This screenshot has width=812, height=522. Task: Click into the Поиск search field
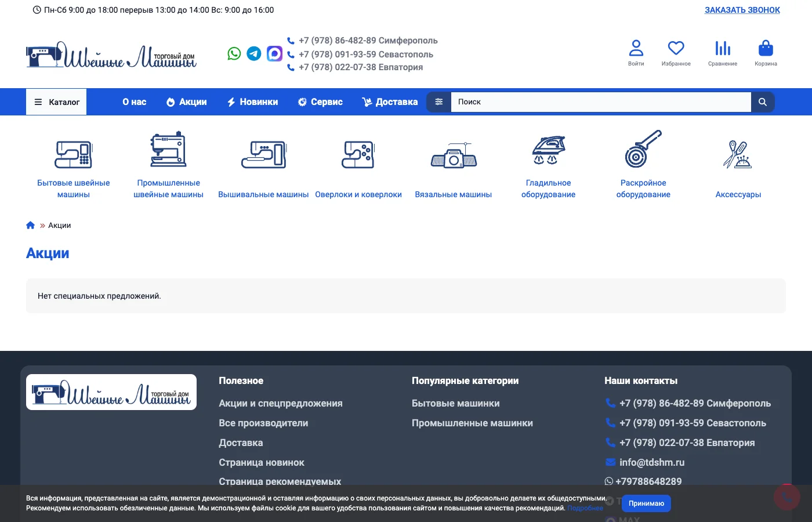pyautogui.click(x=600, y=102)
